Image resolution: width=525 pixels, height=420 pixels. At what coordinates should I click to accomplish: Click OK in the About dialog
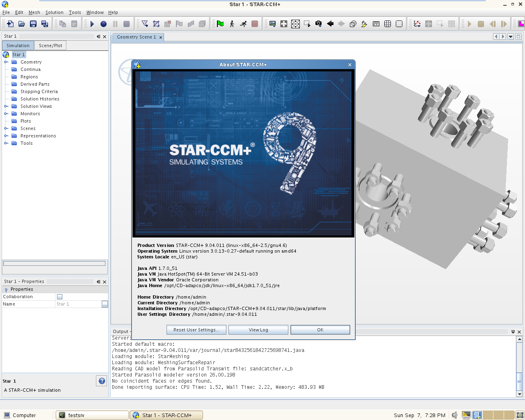320,330
